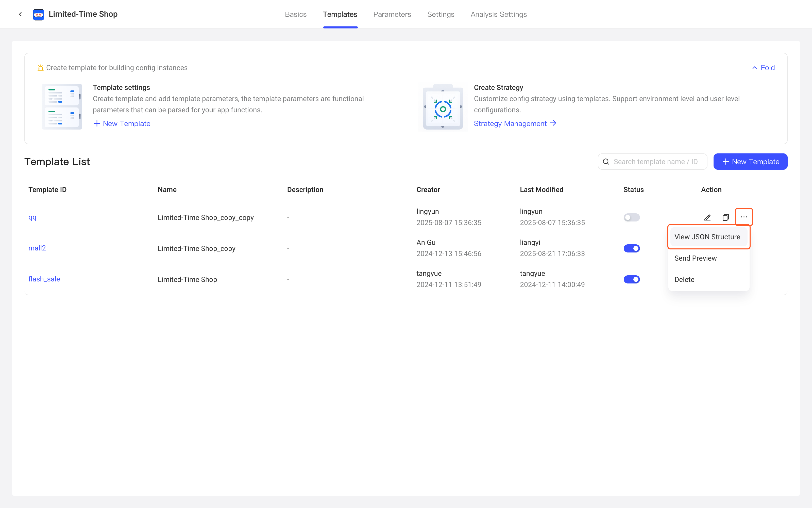This screenshot has height=508, width=812.
Task: Open the Strategy Management link
Action: tap(515, 124)
